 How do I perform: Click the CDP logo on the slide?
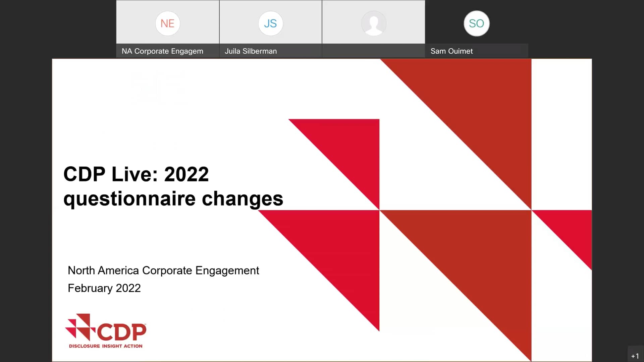(106, 331)
